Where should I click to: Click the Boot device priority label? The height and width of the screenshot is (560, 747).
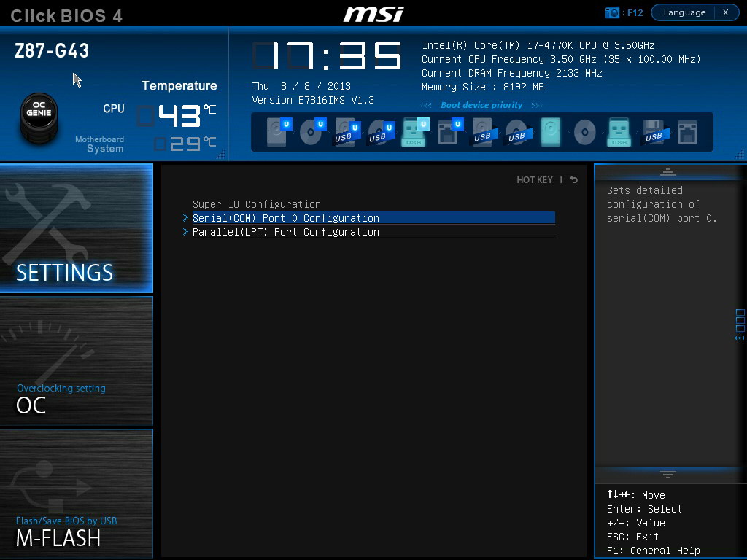(x=481, y=105)
